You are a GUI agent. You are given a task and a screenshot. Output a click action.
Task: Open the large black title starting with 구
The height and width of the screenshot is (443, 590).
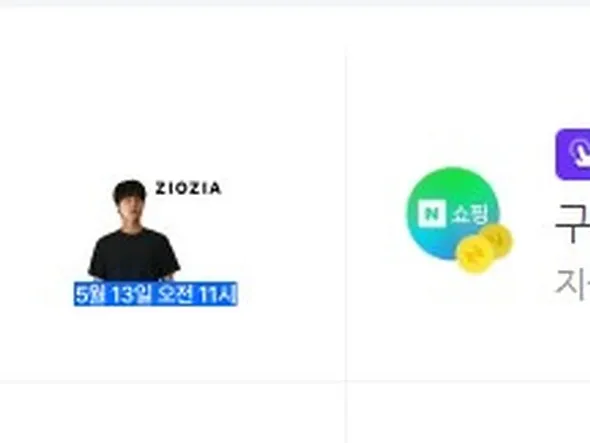572,223
